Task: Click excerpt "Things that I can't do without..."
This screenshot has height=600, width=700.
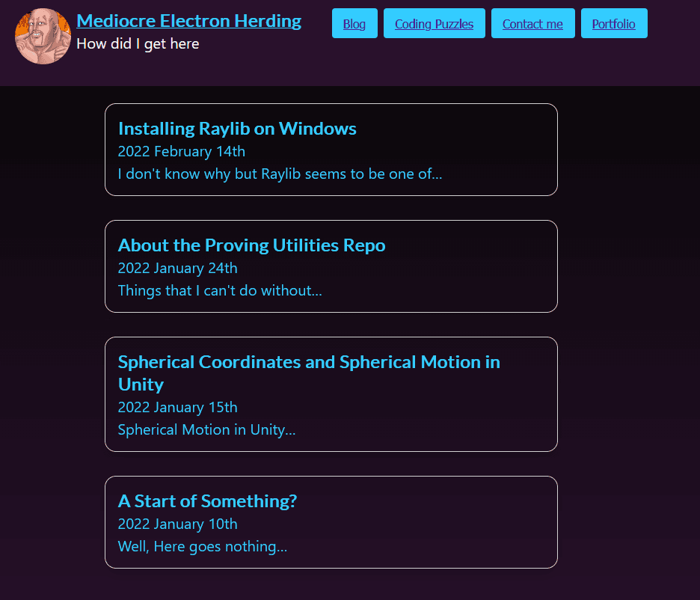Action: tap(220, 291)
